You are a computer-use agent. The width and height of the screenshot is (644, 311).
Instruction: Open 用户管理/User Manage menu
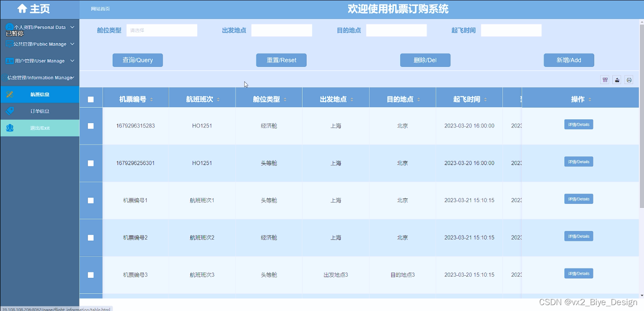[40, 61]
